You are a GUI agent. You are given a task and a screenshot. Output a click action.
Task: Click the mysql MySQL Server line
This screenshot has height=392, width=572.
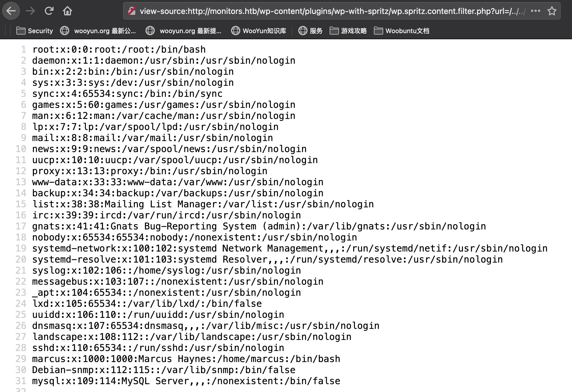point(186,381)
